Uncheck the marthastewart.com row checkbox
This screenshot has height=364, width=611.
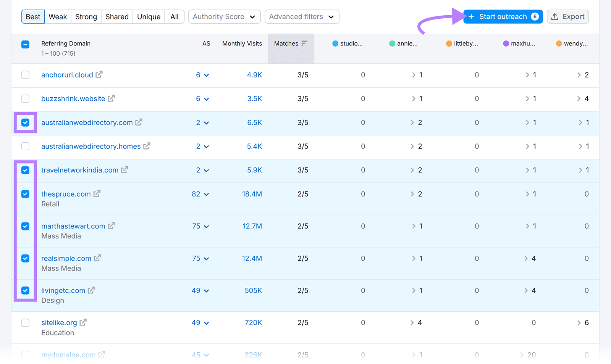(x=25, y=226)
